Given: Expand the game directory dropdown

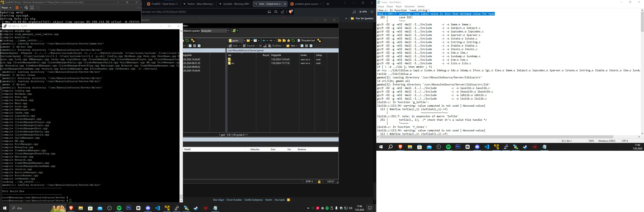Looking at the screenshot, I should point(245,41).
